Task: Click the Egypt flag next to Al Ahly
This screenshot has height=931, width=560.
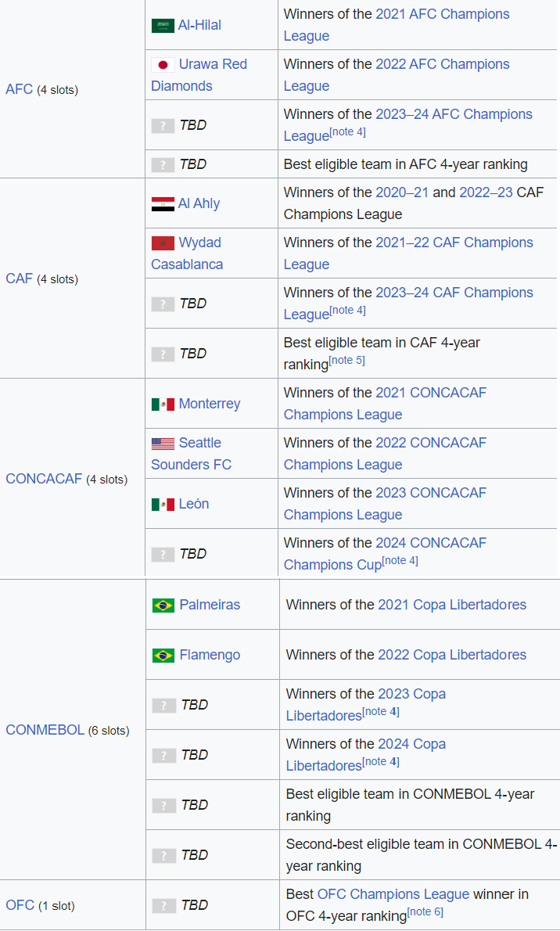Action: 163,204
